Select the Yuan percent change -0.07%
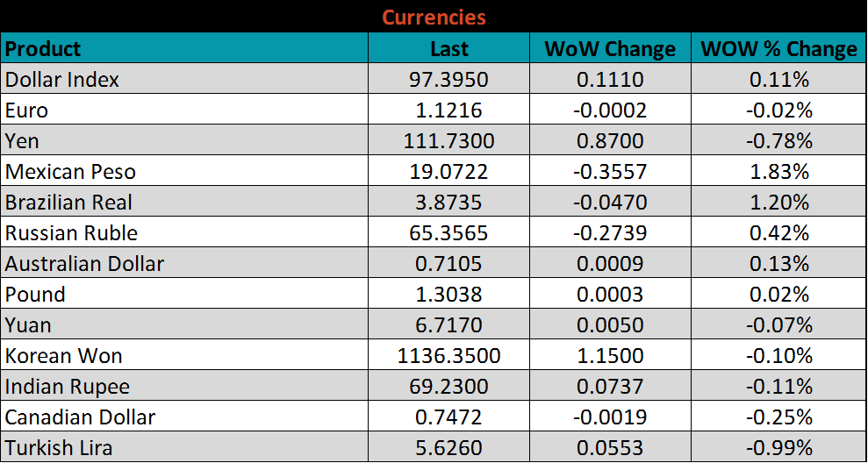Image resolution: width=868 pixels, height=463 pixels. coord(778,325)
